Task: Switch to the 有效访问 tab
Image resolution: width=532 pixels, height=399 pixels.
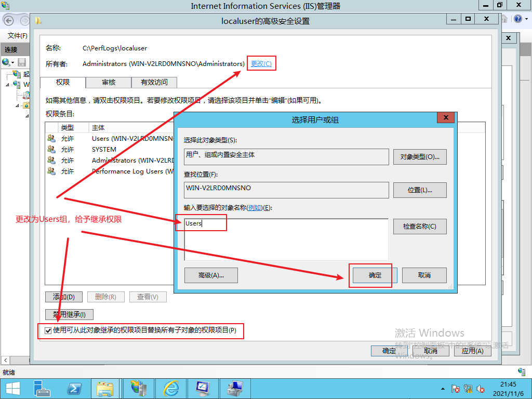Action: [154, 82]
